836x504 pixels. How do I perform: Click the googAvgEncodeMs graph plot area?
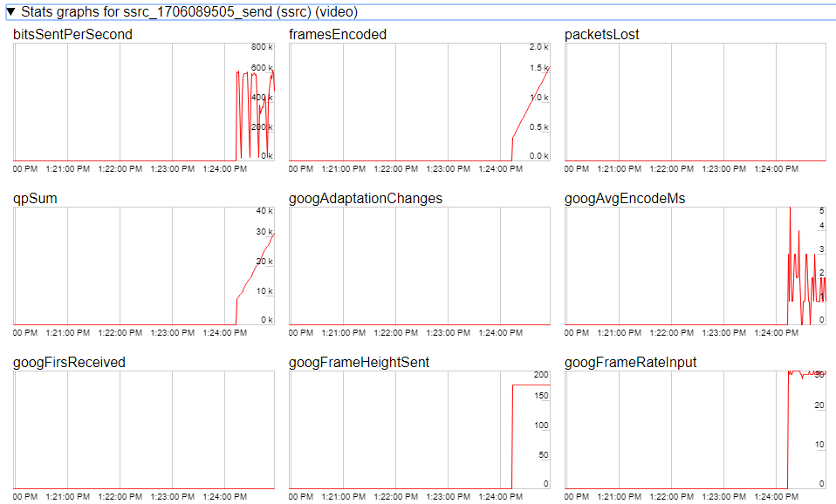click(x=696, y=266)
